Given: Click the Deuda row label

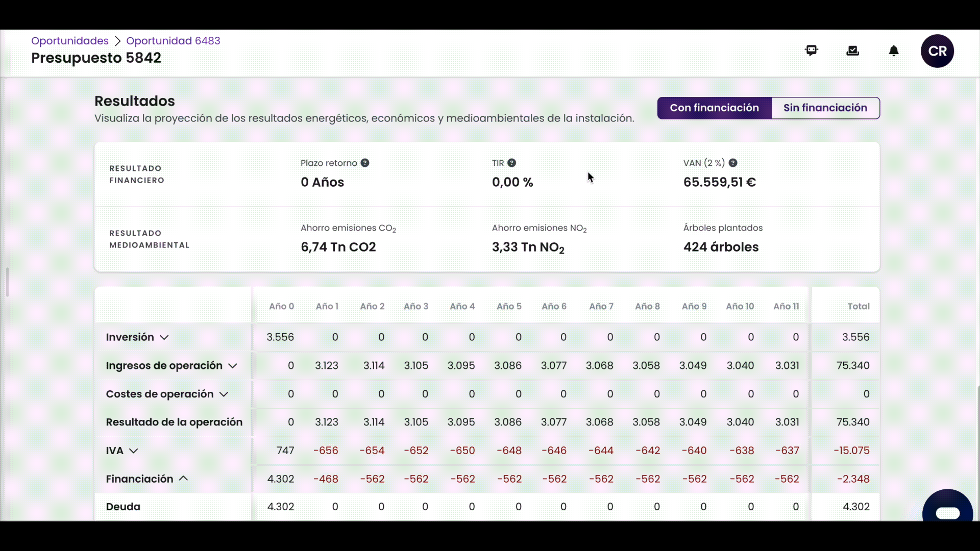Looking at the screenshot, I should click(123, 507).
